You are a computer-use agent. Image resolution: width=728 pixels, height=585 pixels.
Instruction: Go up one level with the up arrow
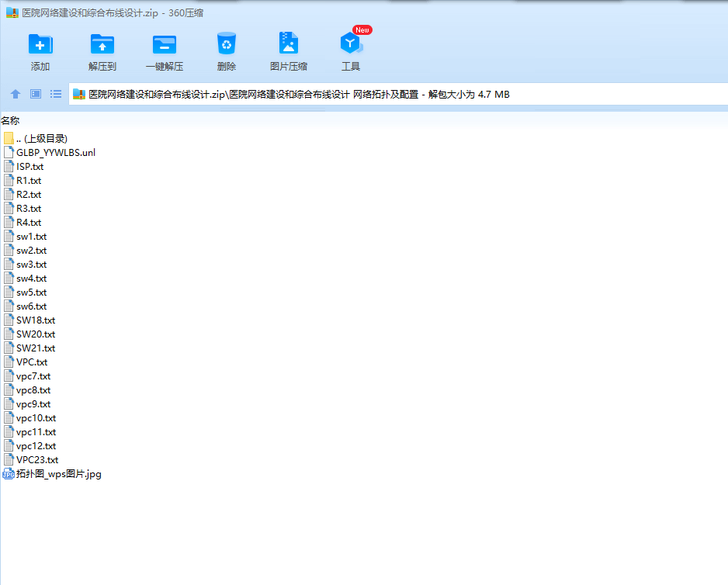16,94
